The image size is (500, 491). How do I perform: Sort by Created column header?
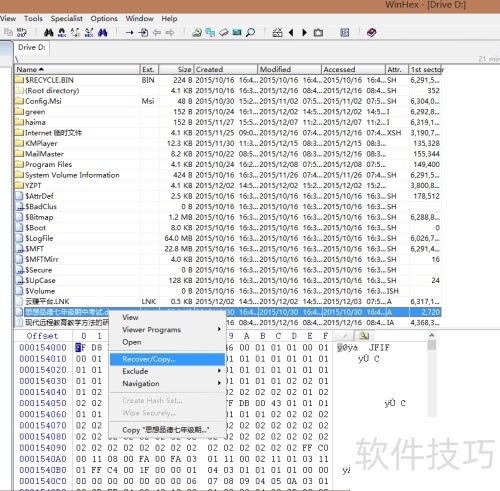pos(226,69)
